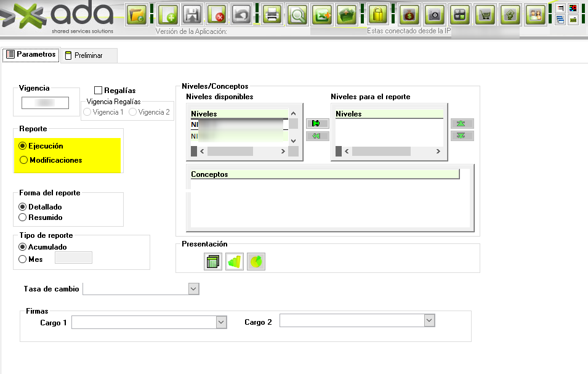Click the padlock icon in the toolbar
Screen dimensions: 588x374
(377, 14)
